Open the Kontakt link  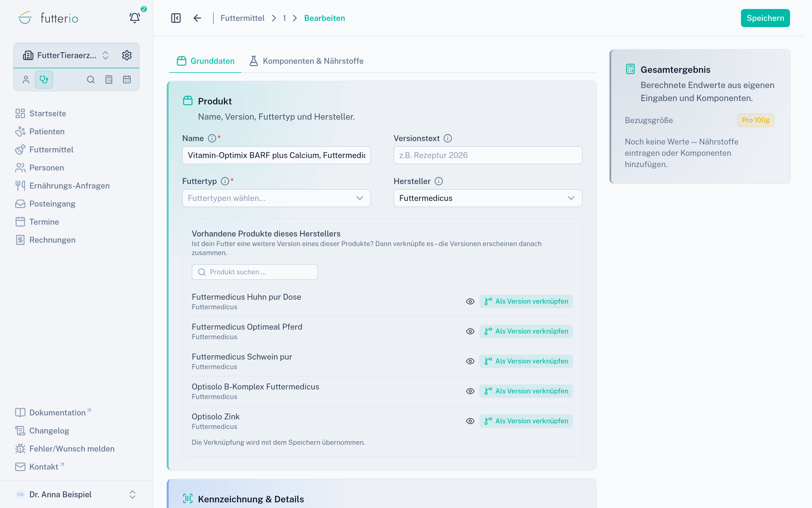coord(39,467)
